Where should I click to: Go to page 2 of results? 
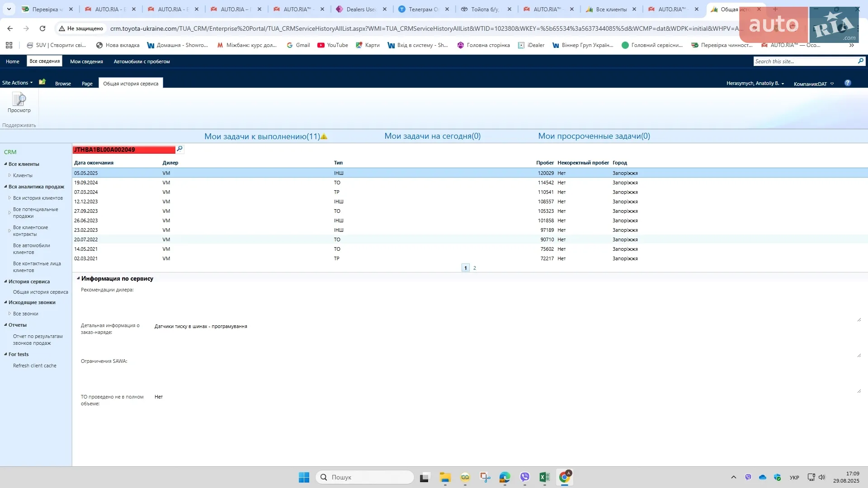pyautogui.click(x=474, y=268)
